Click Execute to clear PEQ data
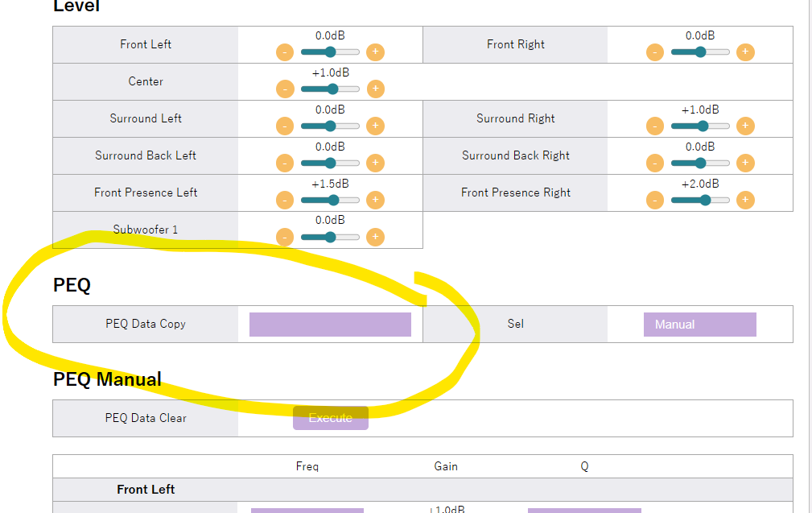The width and height of the screenshot is (812, 513). [x=330, y=418]
